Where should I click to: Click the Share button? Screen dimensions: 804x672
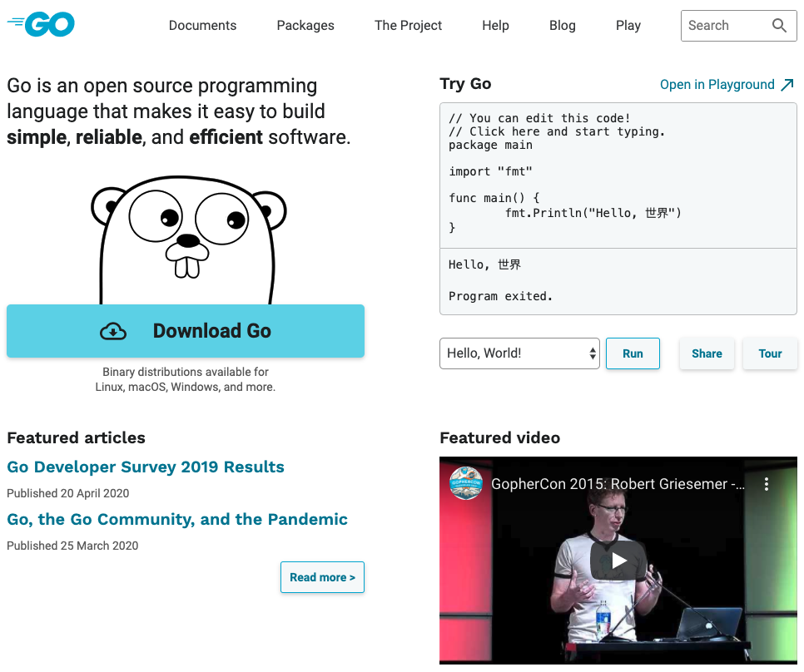707,353
